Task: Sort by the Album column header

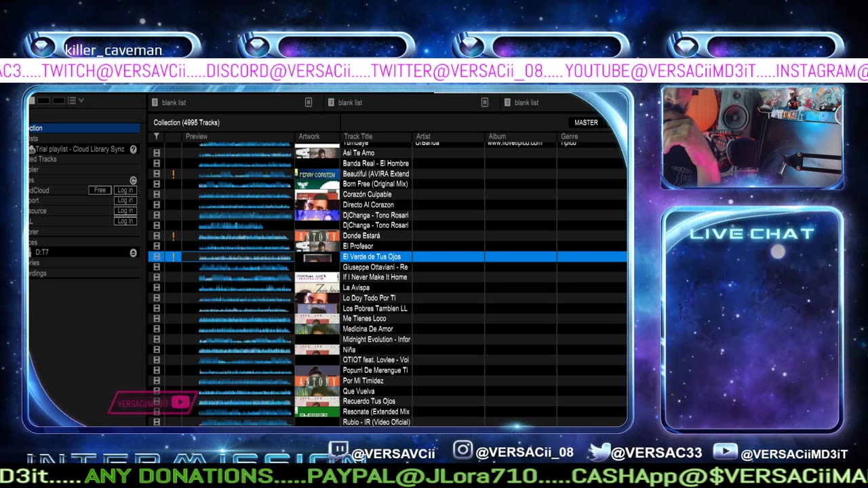Action: tap(497, 136)
